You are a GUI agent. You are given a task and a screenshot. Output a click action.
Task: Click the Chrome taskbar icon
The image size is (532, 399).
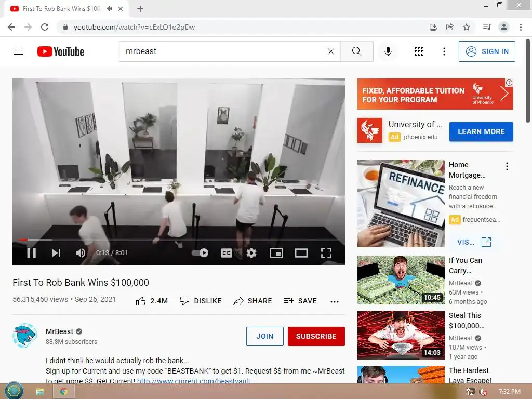pyautogui.click(x=63, y=392)
